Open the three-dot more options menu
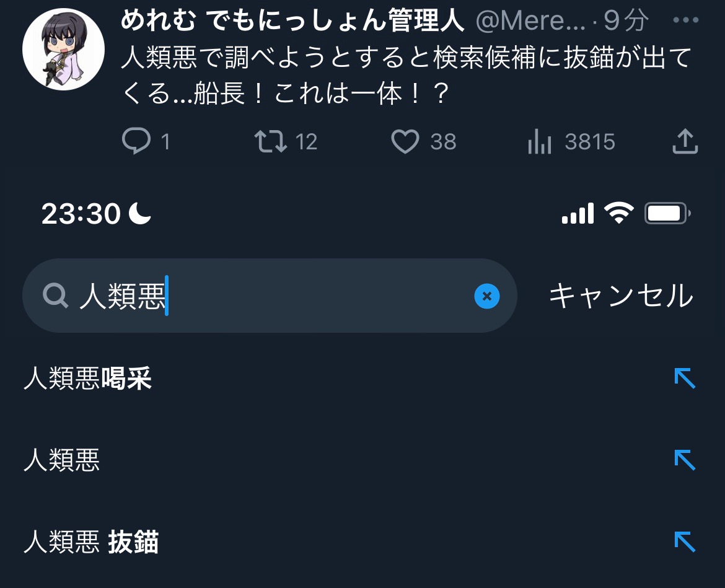Image resolution: width=725 pixels, height=588 pixels. point(686,20)
